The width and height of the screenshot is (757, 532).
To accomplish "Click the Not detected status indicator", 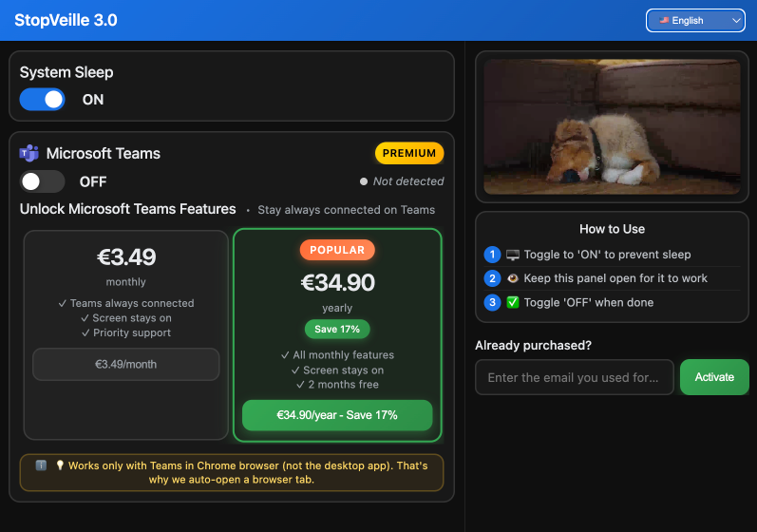I will [x=402, y=181].
